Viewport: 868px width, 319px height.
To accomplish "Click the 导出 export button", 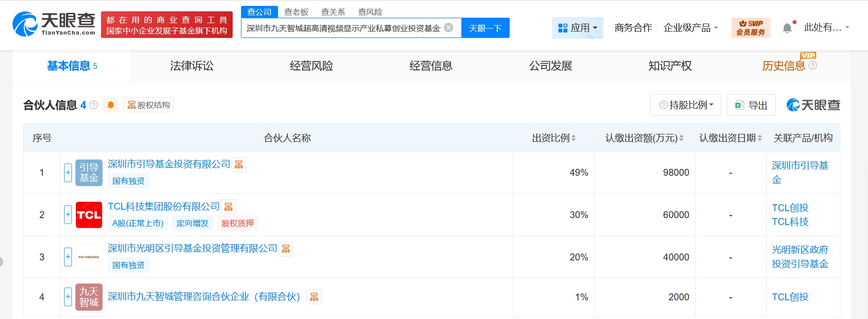I will pos(751,105).
